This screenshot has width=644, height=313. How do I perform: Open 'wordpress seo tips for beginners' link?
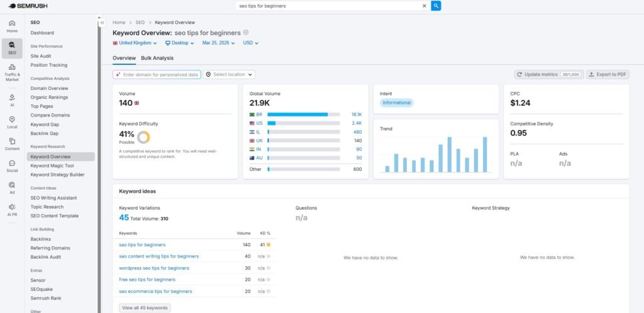click(154, 268)
